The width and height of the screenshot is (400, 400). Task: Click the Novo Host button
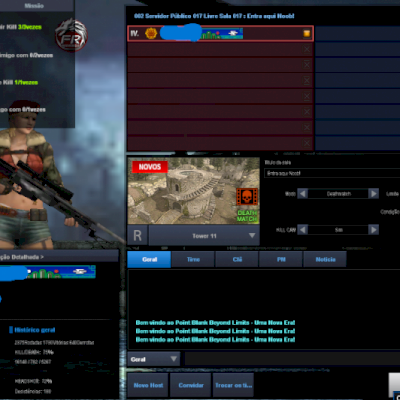pos(148,385)
